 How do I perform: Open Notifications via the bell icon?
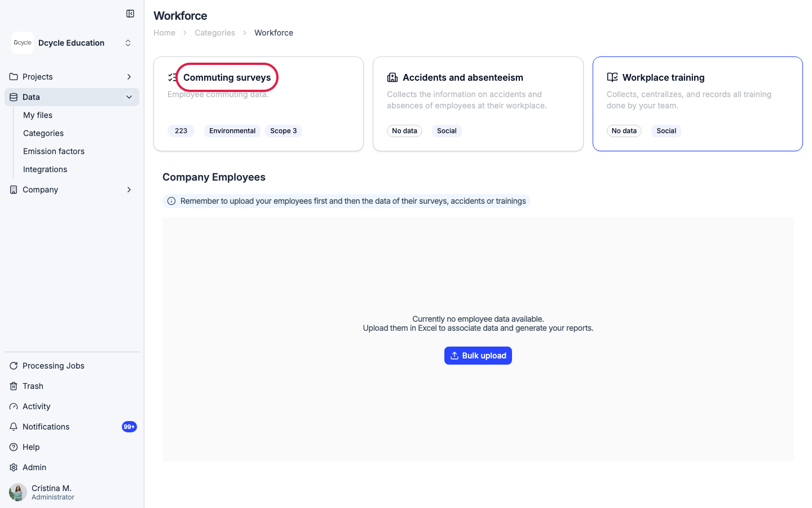pyautogui.click(x=14, y=427)
